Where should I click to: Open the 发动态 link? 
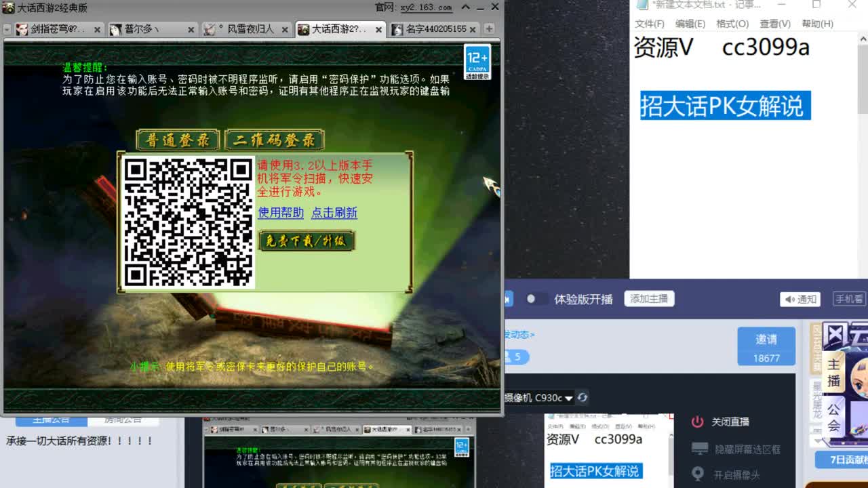click(519, 334)
